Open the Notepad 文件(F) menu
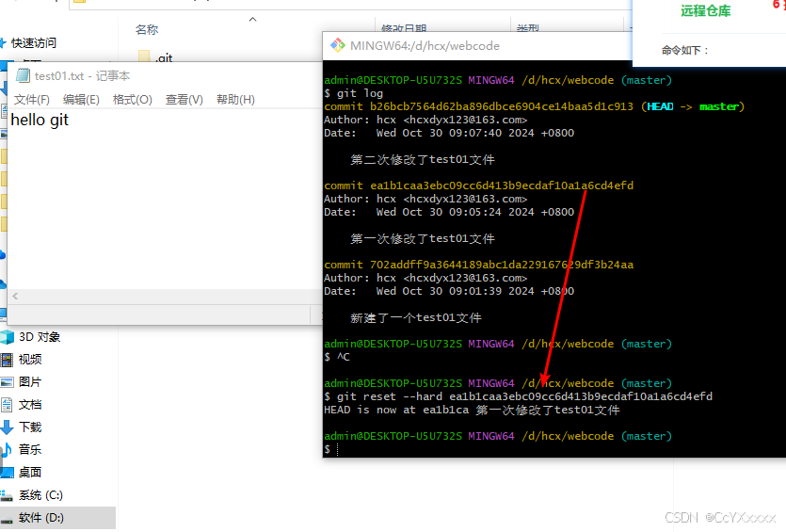The height and width of the screenshot is (532, 786). 32,100
